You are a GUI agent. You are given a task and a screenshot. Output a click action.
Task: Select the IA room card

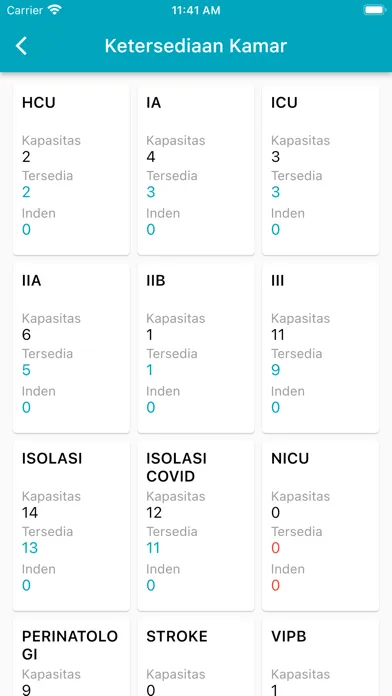pyautogui.click(x=196, y=170)
